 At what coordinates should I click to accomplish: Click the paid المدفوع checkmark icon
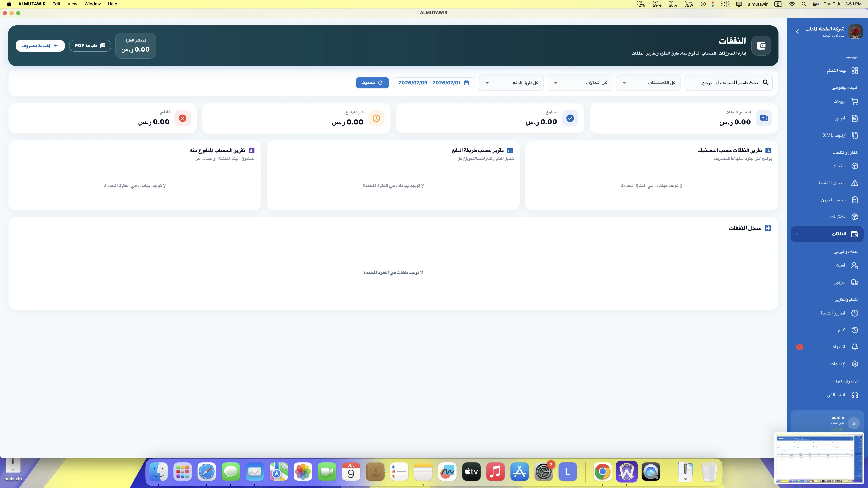tap(570, 118)
